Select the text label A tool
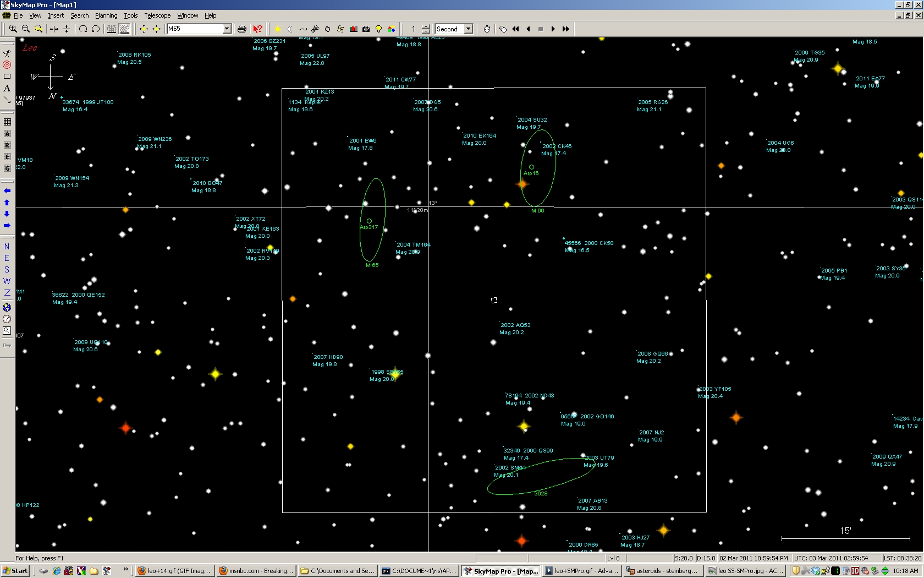The width and height of the screenshot is (924, 578). click(7, 88)
